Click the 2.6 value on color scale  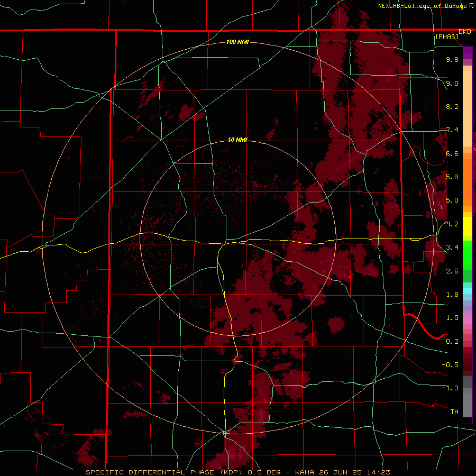click(452, 271)
